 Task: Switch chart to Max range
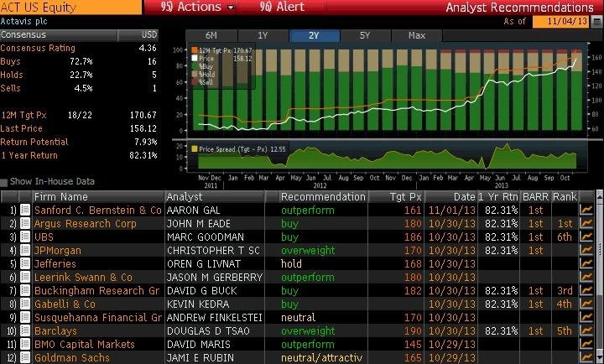(x=417, y=35)
